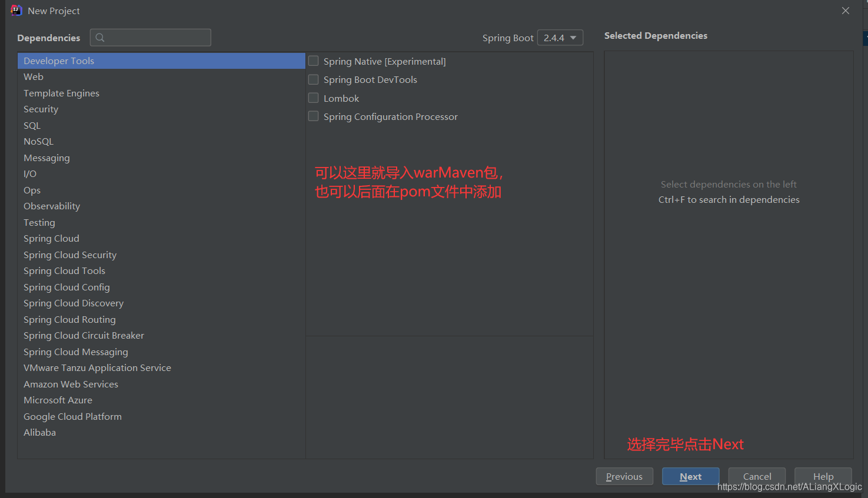Click the magnifier icon in the search field

100,38
